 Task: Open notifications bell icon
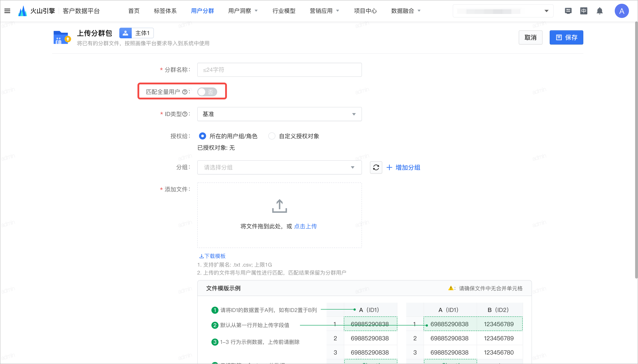(x=599, y=11)
